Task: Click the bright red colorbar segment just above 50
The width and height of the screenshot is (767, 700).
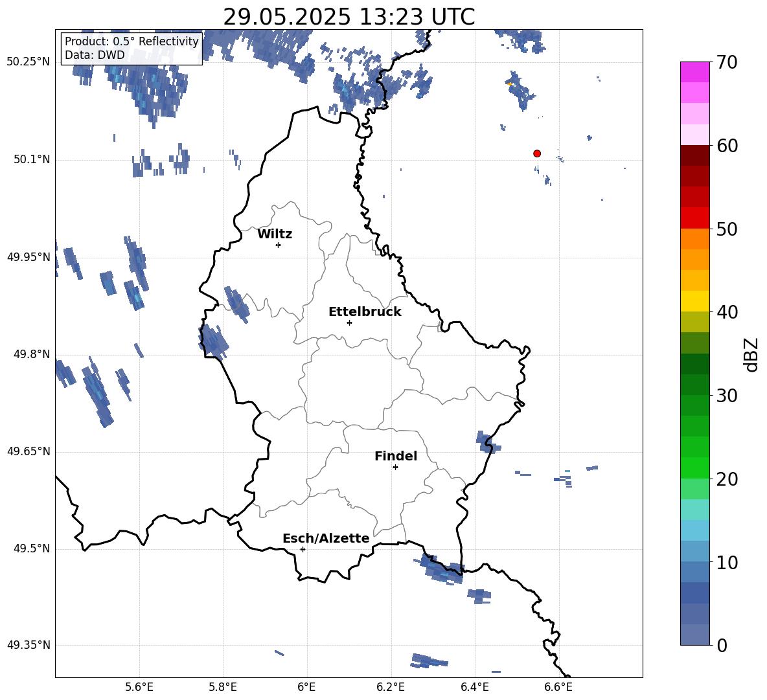Action: [x=694, y=218]
